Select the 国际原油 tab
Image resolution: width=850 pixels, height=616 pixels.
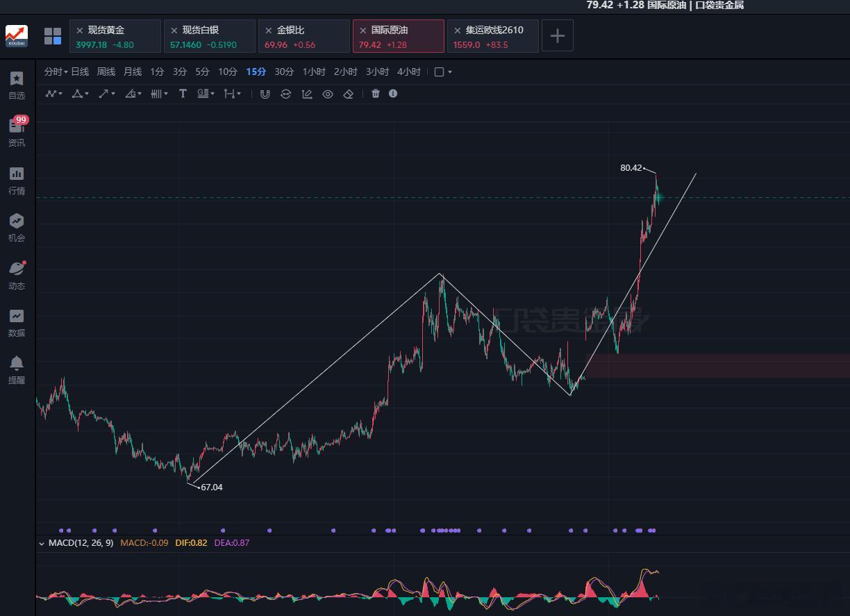point(398,36)
